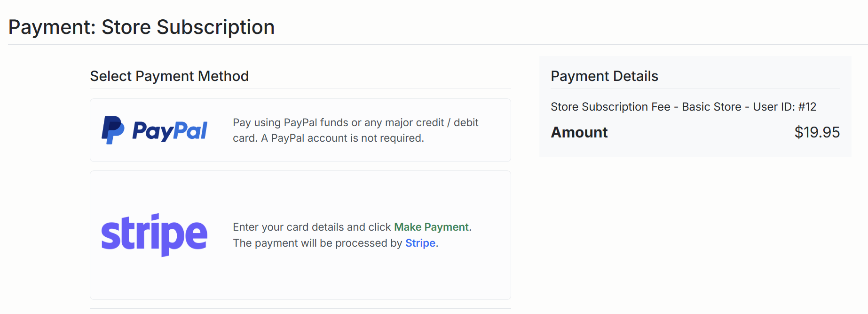Click the Select Payment Method heading
The width and height of the screenshot is (868, 314).
(x=169, y=76)
